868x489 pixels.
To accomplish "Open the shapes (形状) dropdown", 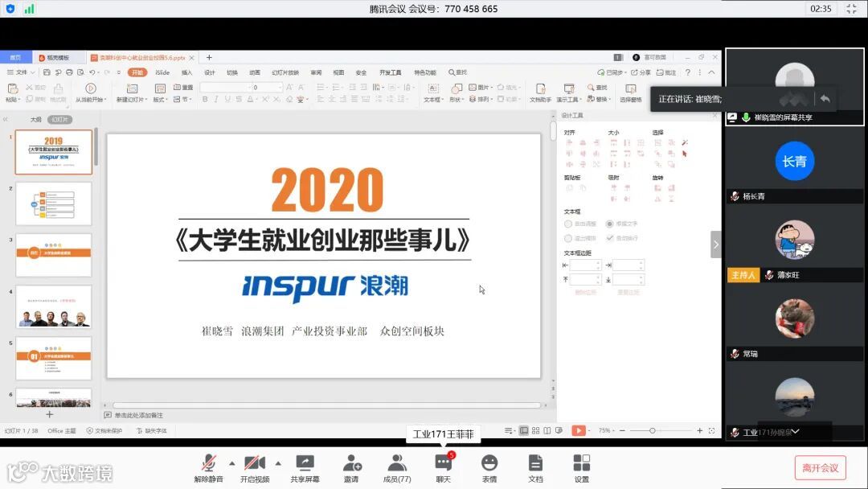I will pyautogui.click(x=457, y=92).
